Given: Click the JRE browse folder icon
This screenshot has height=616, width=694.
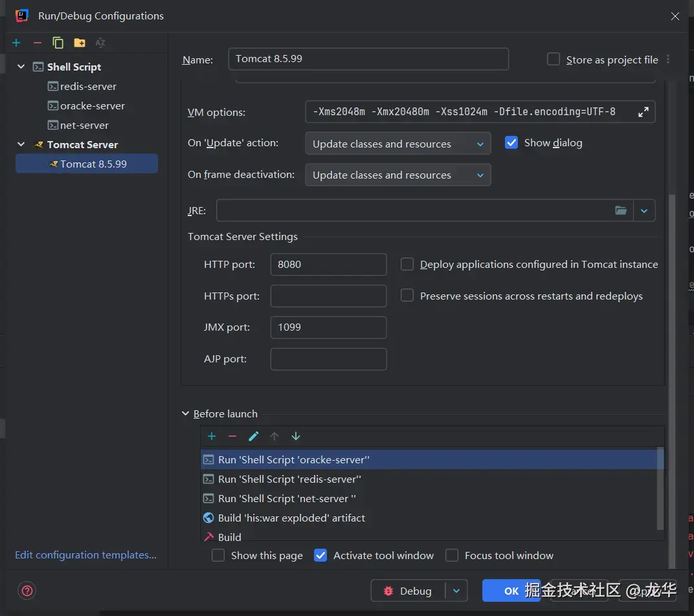Looking at the screenshot, I should [621, 210].
